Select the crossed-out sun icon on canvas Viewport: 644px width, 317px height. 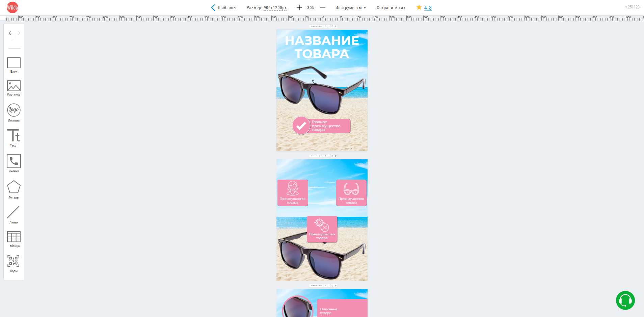pyautogui.click(x=322, y=224)
